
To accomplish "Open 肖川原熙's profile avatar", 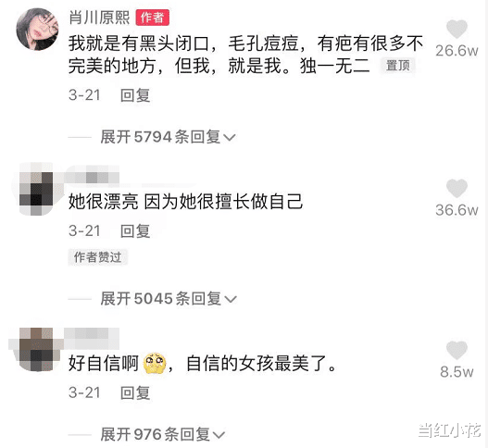I will [x=37, y=29].
